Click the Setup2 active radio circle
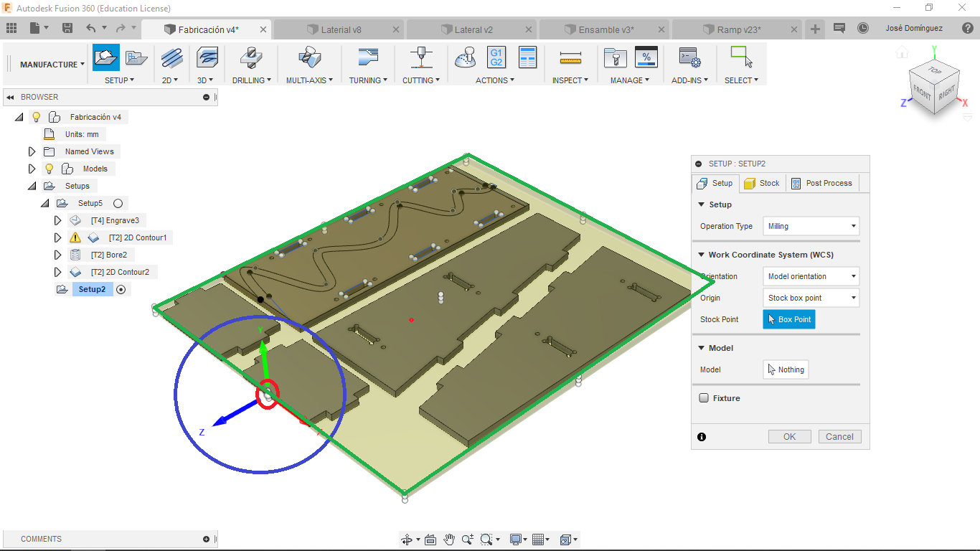 click(121, 289)
